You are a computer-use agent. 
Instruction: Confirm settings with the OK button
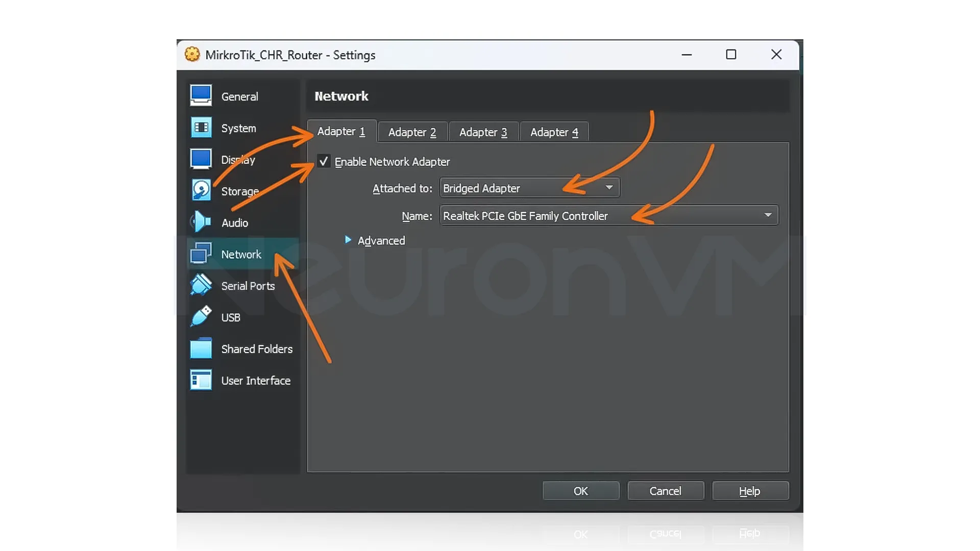581,491
